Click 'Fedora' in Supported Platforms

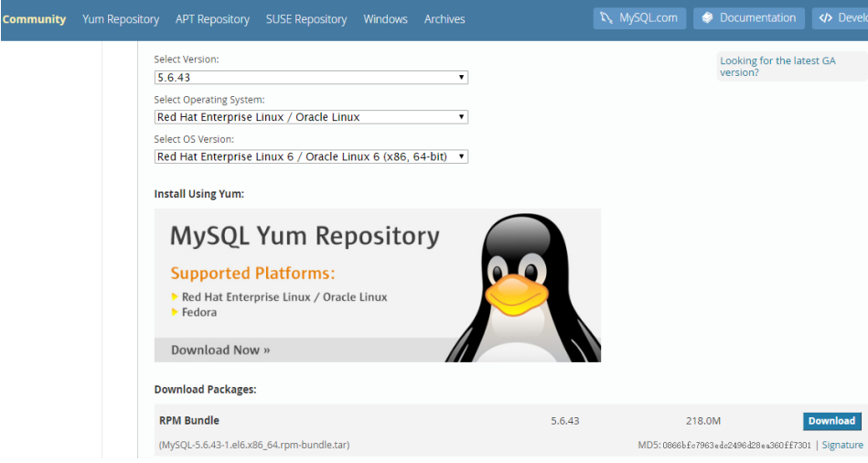[199, 312]
